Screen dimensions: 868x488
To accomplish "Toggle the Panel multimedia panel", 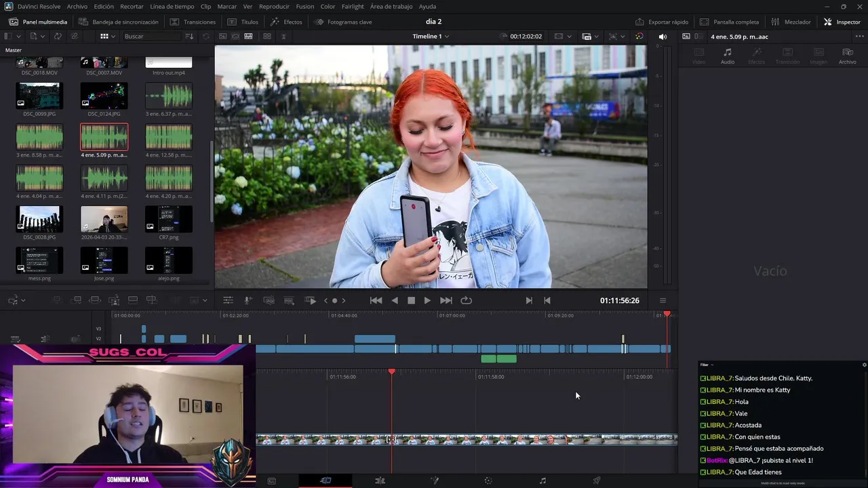I will (38, 22).
